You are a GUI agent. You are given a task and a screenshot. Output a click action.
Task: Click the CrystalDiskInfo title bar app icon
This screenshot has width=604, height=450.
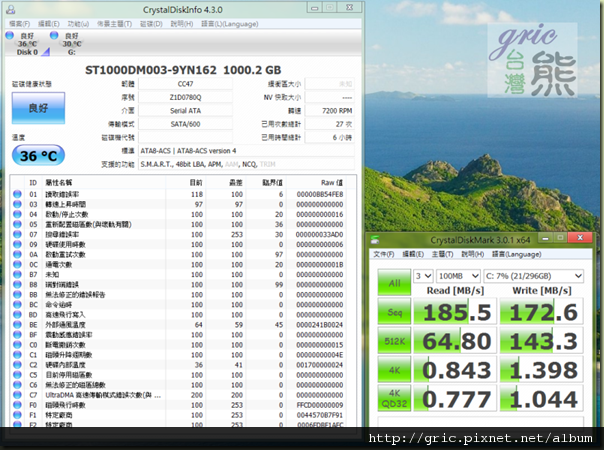pos(11,9)
